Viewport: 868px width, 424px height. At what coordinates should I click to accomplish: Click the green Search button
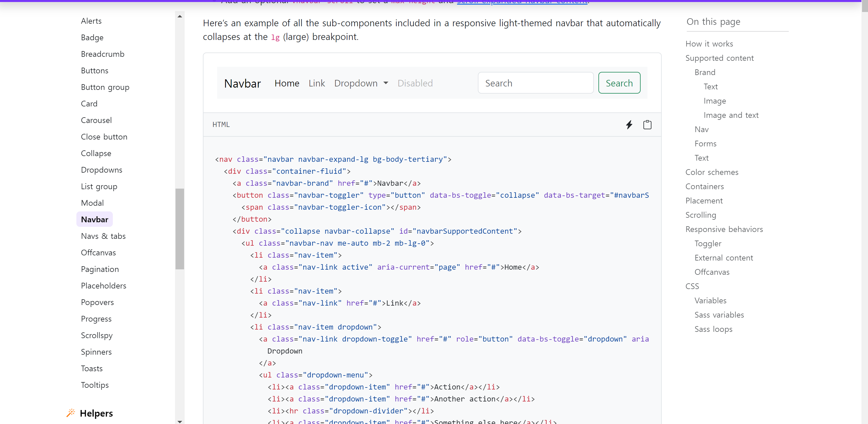tap(619, 83)
